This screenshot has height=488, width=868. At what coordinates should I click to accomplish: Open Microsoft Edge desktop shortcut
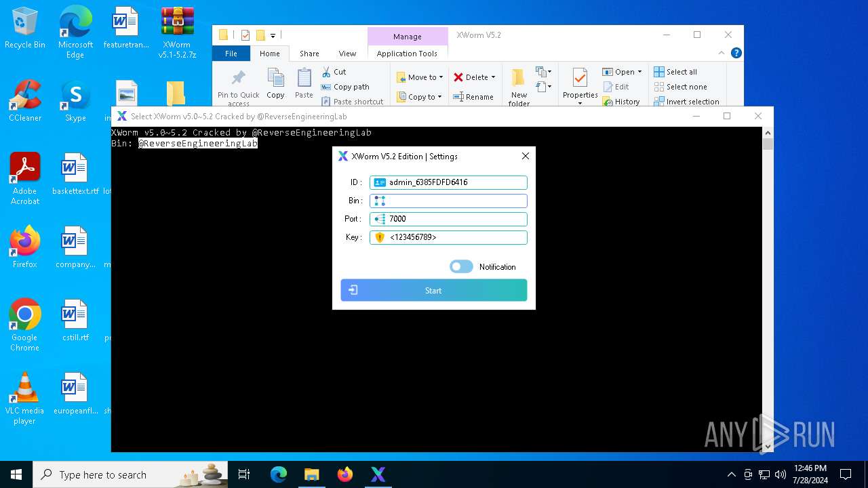(75, 32)
